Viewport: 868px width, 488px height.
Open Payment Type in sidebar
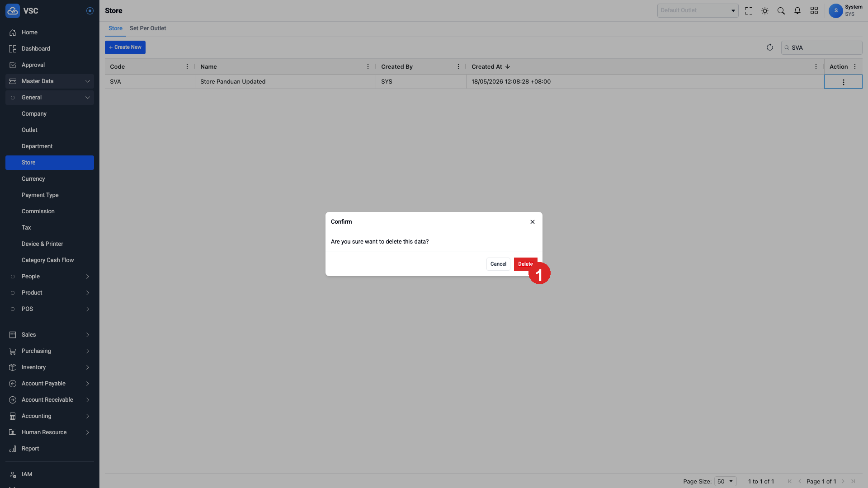coord(50,195)
